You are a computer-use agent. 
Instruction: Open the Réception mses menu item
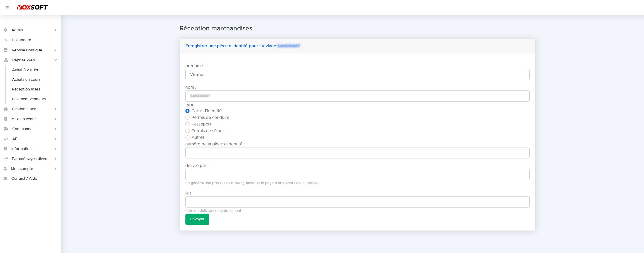[x=26, y=89]
